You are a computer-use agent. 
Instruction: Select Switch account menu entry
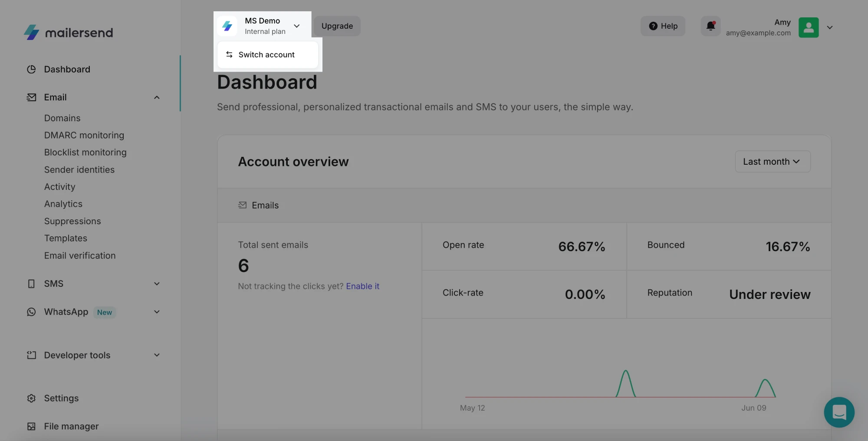point(268,55)
